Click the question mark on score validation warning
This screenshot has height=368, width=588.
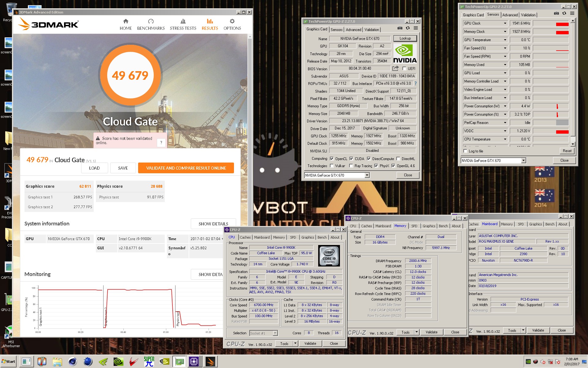tap(161, 142)
